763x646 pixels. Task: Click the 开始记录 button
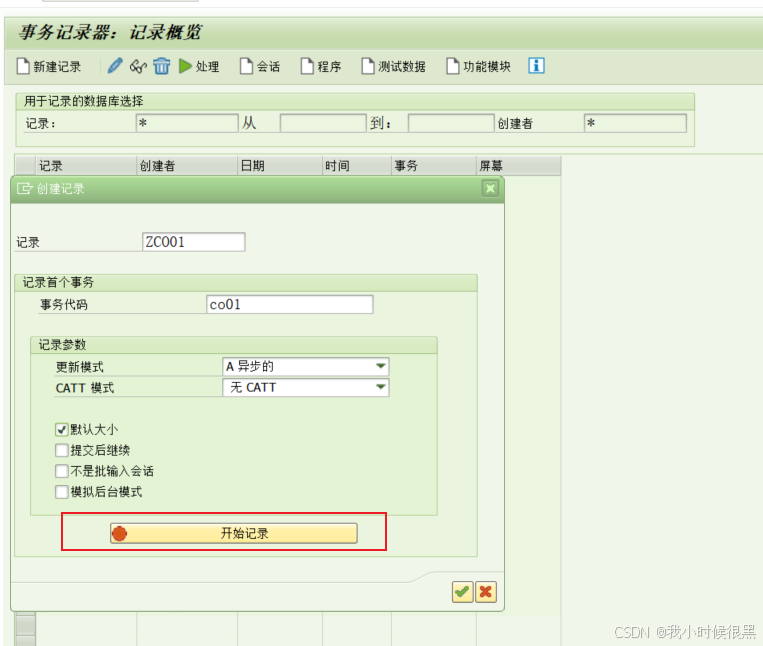(x=234, y=533)
